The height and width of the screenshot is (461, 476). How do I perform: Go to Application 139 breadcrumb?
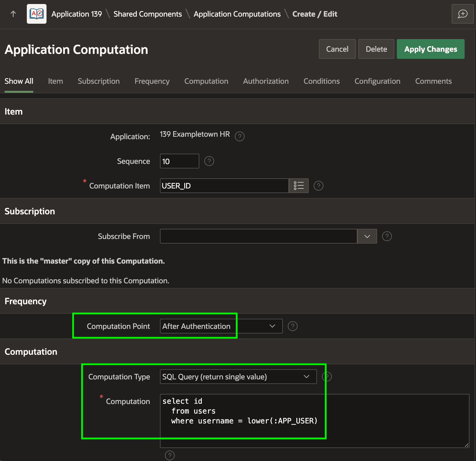[77, 14]
